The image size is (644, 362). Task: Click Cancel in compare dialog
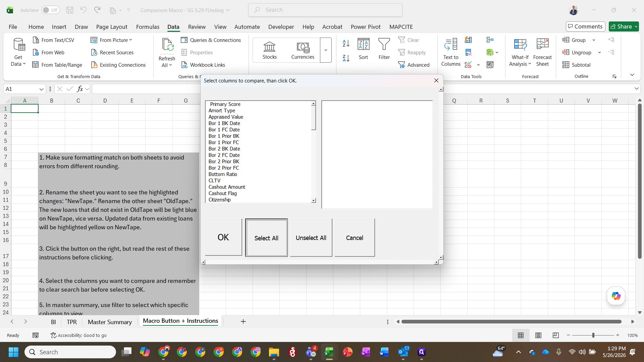point(355,238)
